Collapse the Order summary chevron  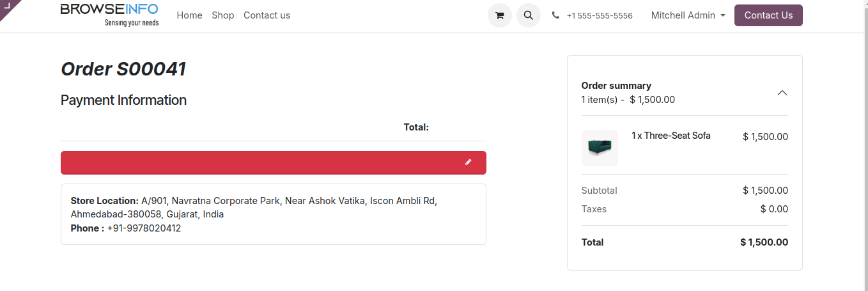tap(782, 93)
